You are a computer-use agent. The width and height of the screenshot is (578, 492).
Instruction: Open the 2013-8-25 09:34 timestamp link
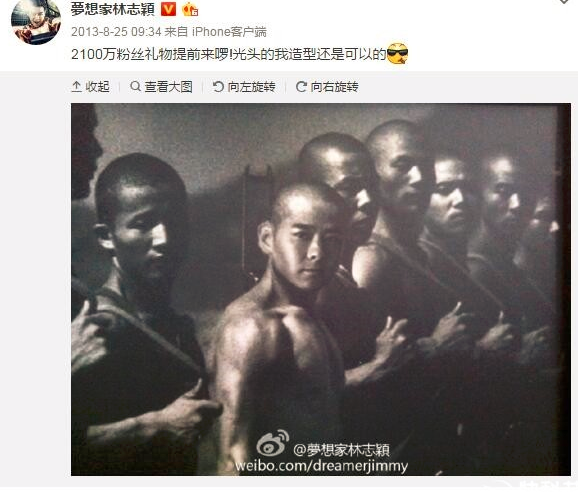116,32
